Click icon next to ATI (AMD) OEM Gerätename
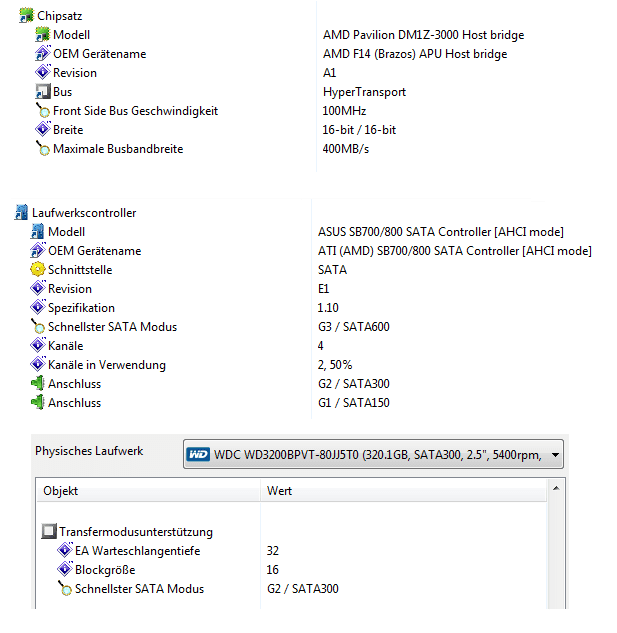The height and width of the screenshot is (633, 617). point(37,250)
